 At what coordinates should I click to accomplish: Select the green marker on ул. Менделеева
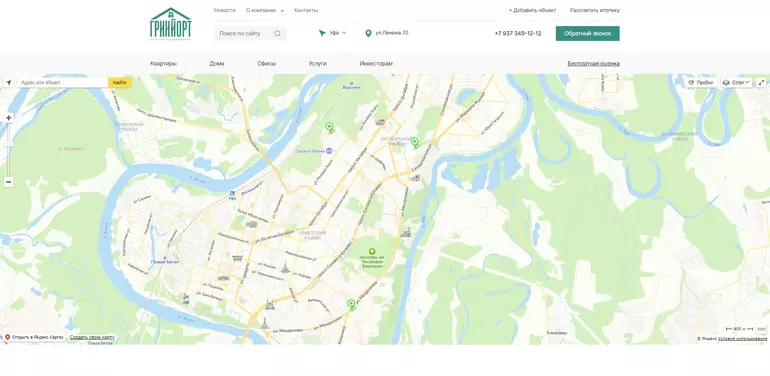coord(351,305)
